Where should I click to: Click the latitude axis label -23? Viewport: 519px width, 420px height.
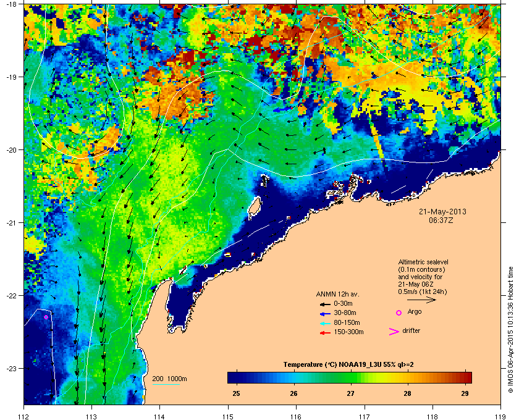pyautogui.click(x=11, y=368)
